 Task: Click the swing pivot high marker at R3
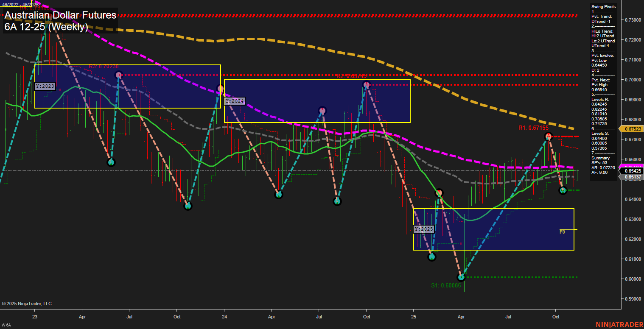[x=119, y=75]
